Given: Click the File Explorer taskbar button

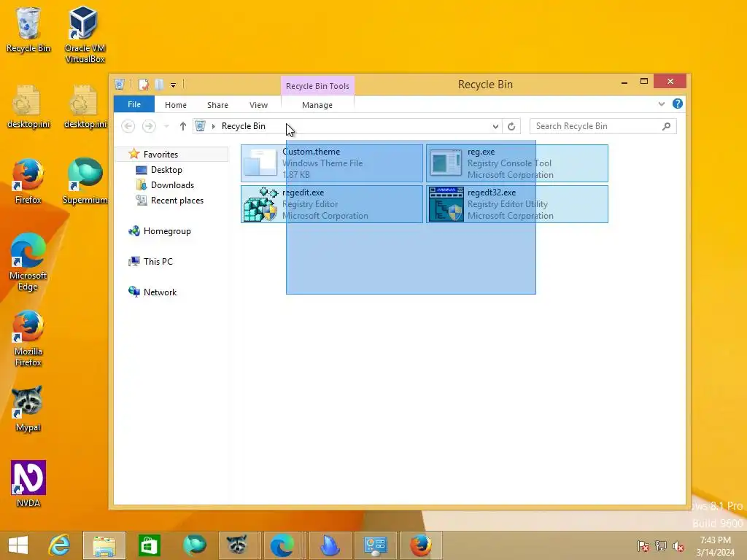Looking at the screenshot, I should [104, 545].
